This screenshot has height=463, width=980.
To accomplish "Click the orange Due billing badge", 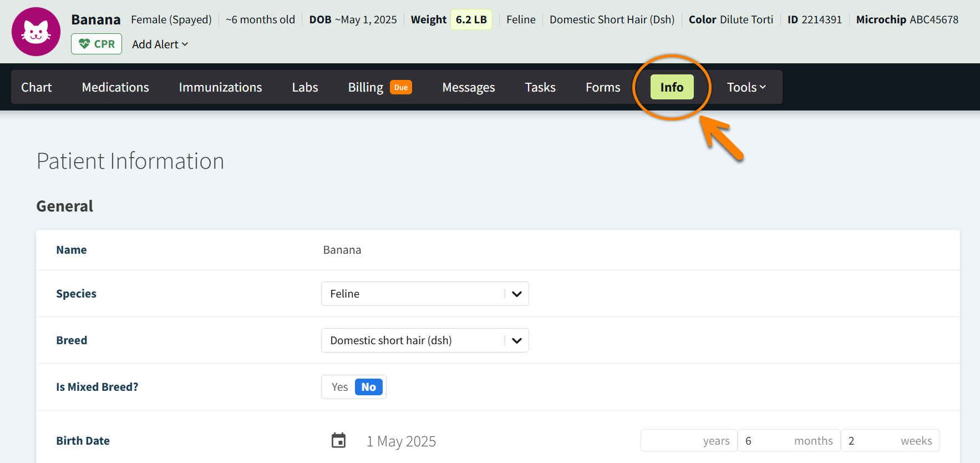I will [x=400, y=88].
